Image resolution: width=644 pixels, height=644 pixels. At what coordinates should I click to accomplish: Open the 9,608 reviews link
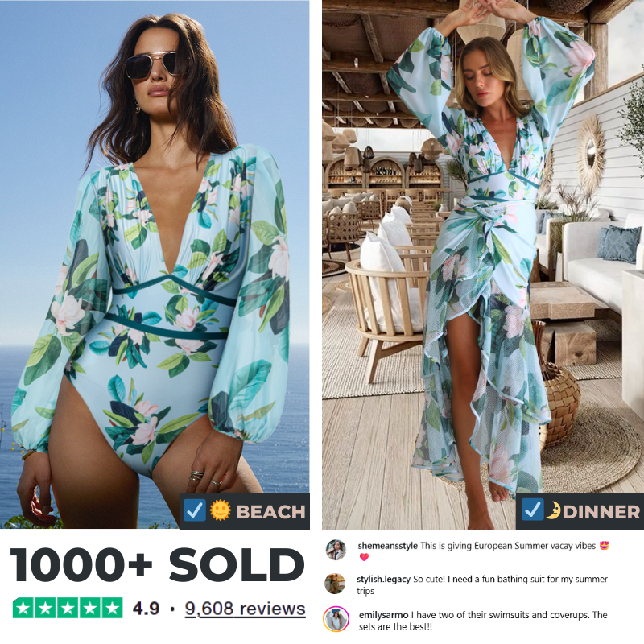(246, 609)
